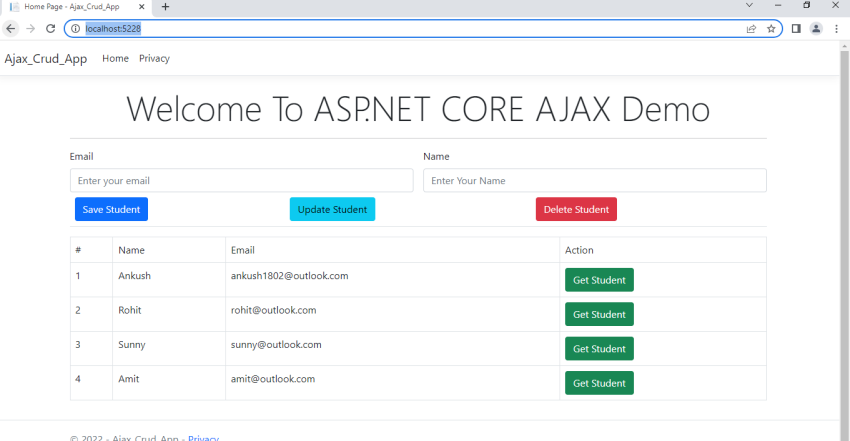Follow the Privacy link in the footer

[x=203, y=438]
